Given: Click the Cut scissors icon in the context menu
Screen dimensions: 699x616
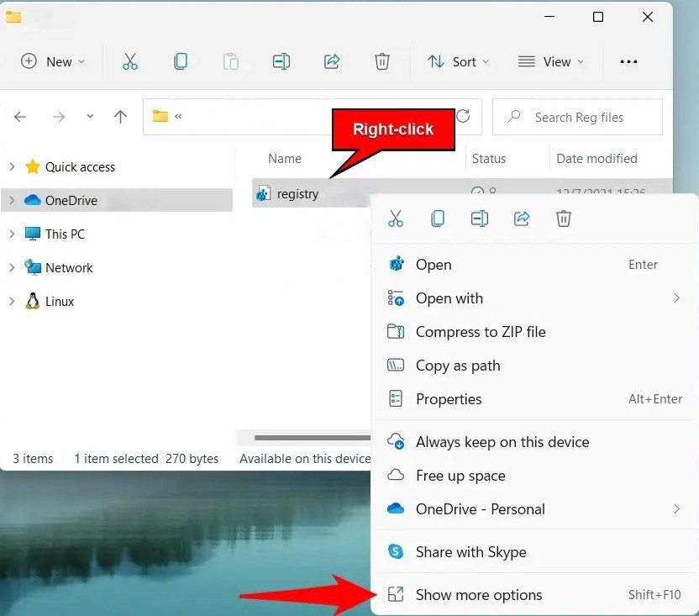Looking at the screenshot, I should (396, 218).
